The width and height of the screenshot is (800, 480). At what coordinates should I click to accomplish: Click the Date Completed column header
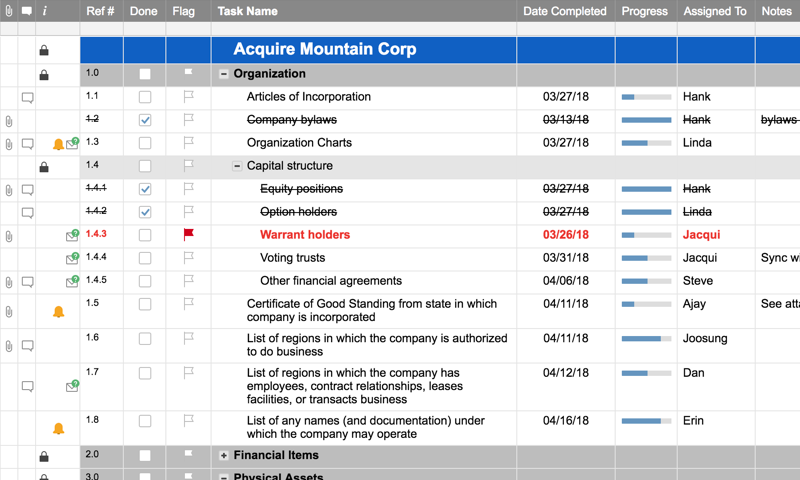coord(565,11)
